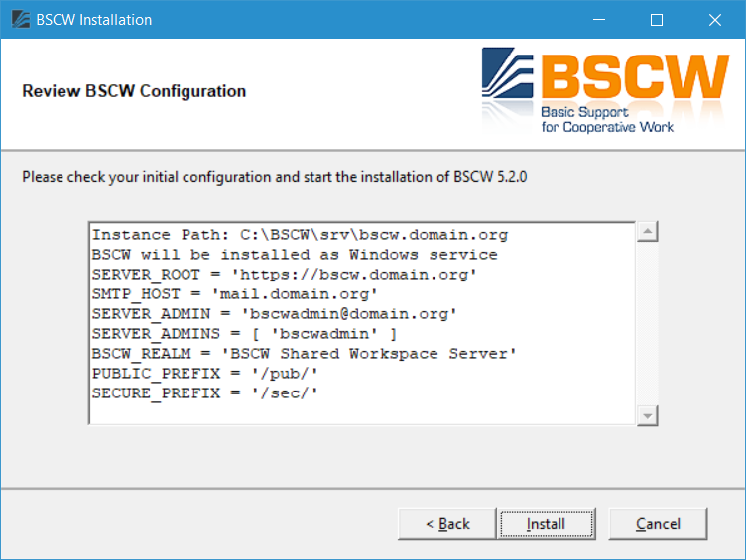Click the PUBLIC_PREFIX '/pub/' line
This screenshot has width=746, height=560.
205,374
